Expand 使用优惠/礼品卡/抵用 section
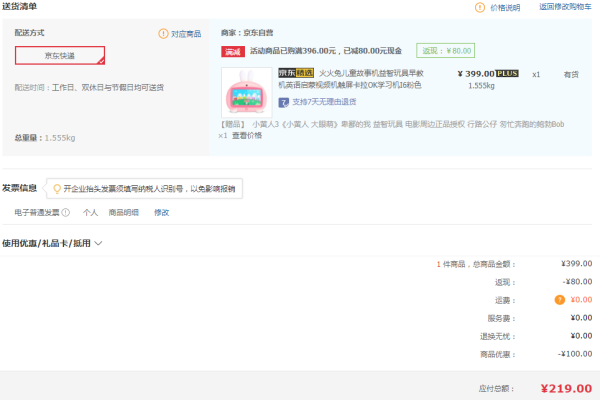The height and width of the screenshot is (400, 600). 52,243
